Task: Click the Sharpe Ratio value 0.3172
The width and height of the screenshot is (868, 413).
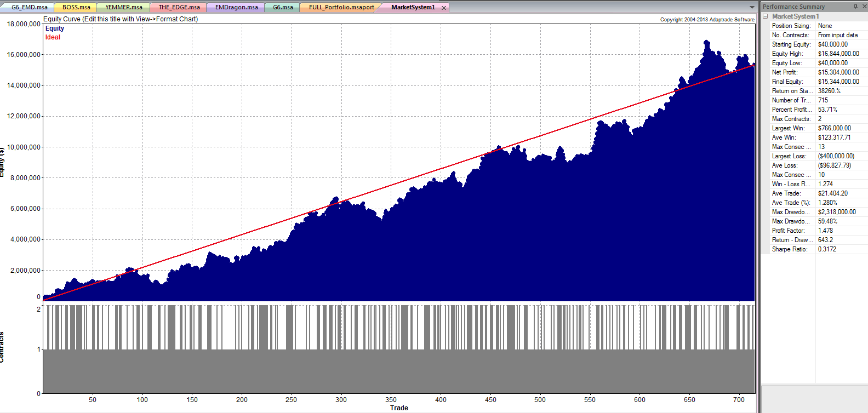Action: coord(827,249)
